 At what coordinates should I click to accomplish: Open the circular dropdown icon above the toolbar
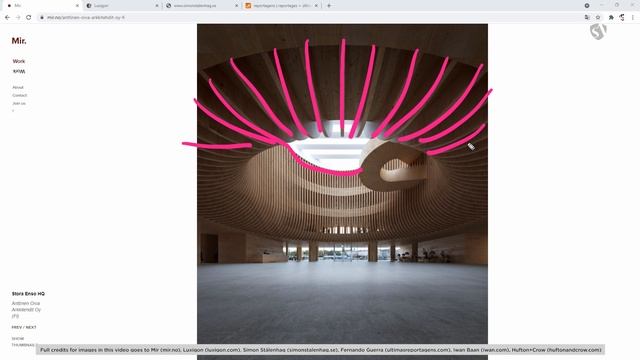point(587,6)
